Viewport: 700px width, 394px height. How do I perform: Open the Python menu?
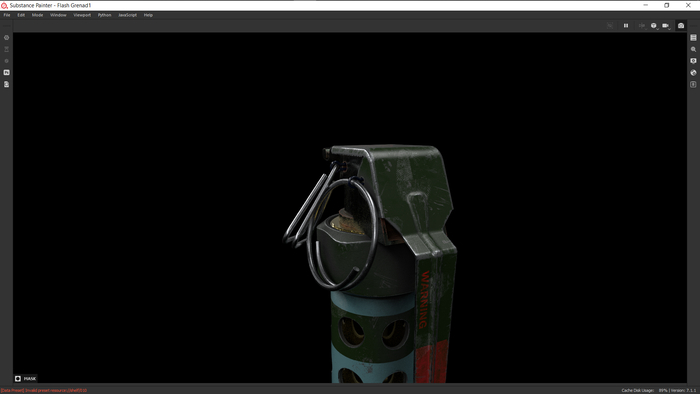point(104,15)
